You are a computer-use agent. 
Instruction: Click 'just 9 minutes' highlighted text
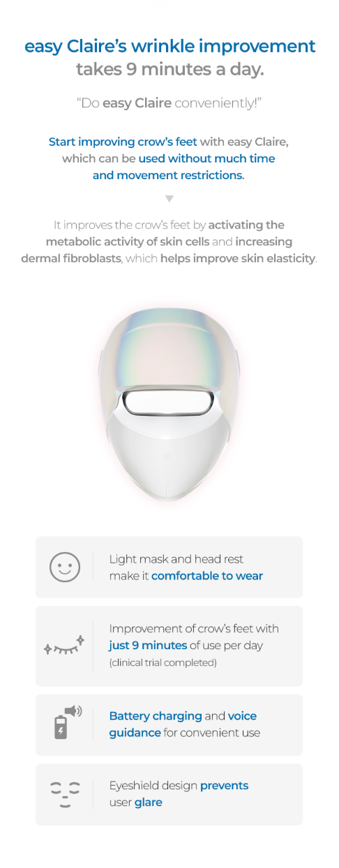(x=148, y=646)
